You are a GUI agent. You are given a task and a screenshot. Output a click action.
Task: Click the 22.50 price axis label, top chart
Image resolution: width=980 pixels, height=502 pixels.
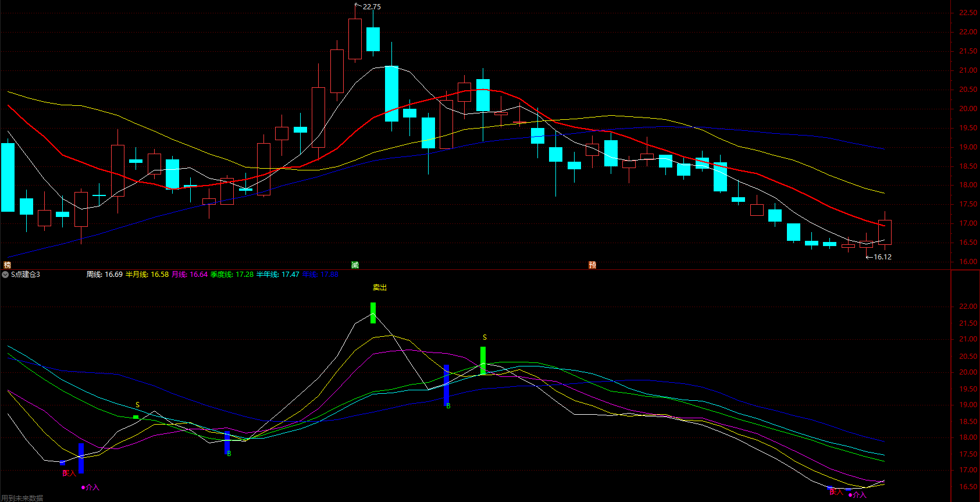pos(968,13)
